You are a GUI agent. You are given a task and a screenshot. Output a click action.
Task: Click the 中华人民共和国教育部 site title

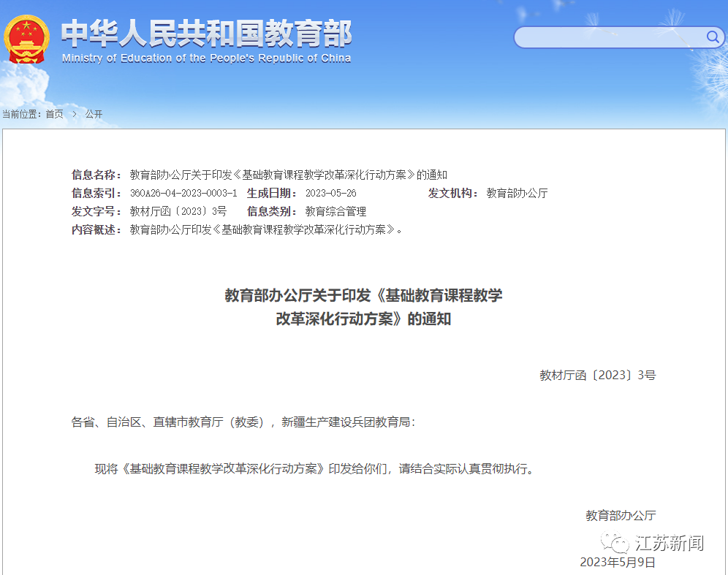[x=207, y=34]
